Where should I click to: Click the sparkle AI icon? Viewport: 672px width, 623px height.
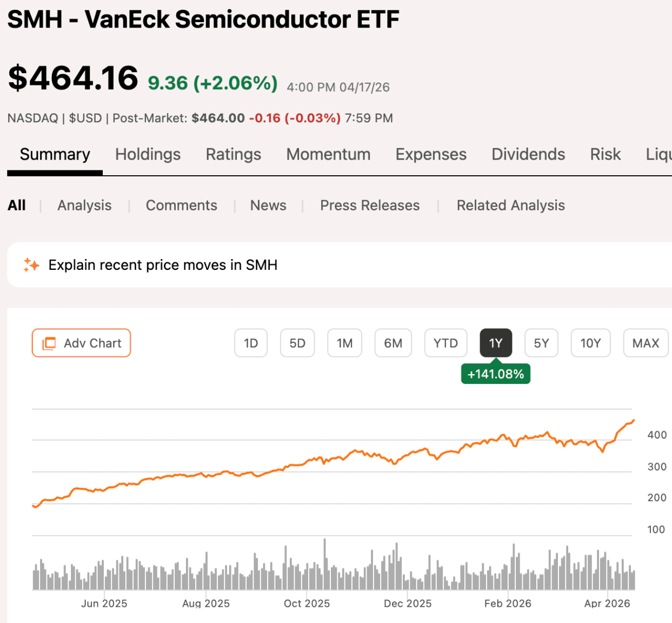point(31,265)
